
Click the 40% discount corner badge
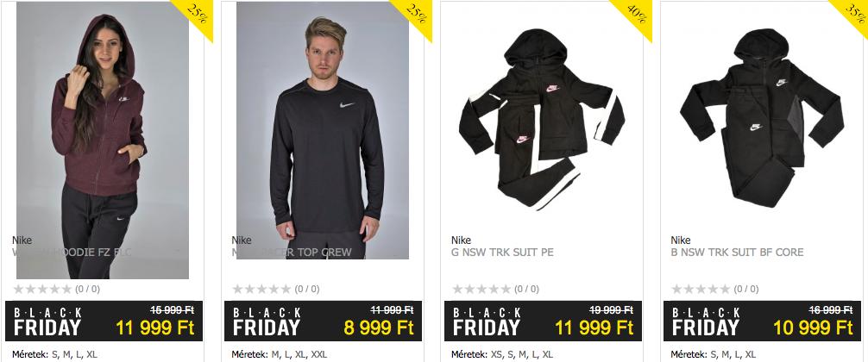pyautogui.click(x=635, y=15)
